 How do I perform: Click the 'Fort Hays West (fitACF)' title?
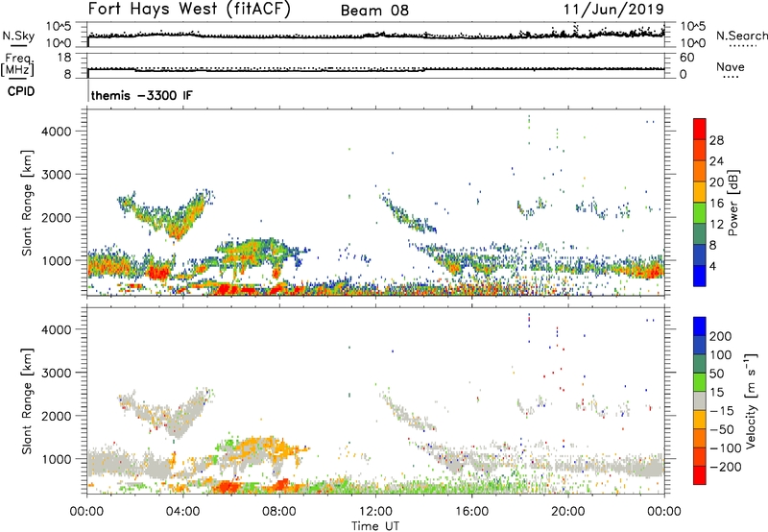click(x=189, y=9)
